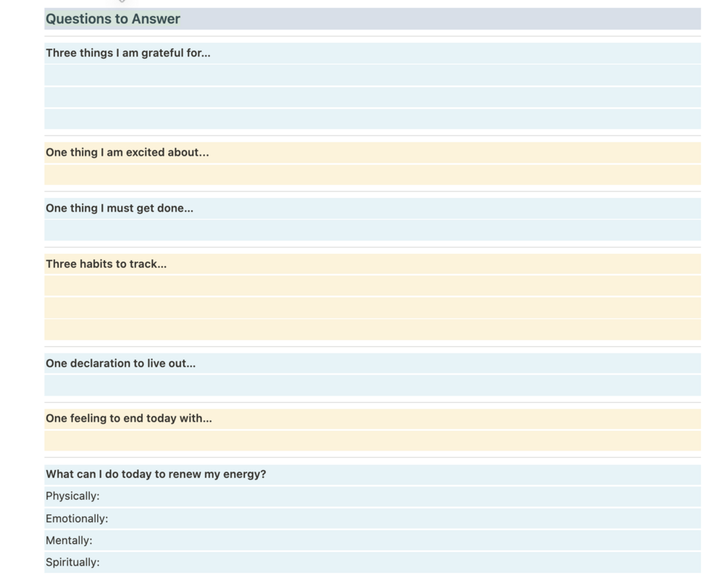This screenshot has height=586, width=728.
Task: Place cursor on the 'Emotionally:' line
Action: 372,519
